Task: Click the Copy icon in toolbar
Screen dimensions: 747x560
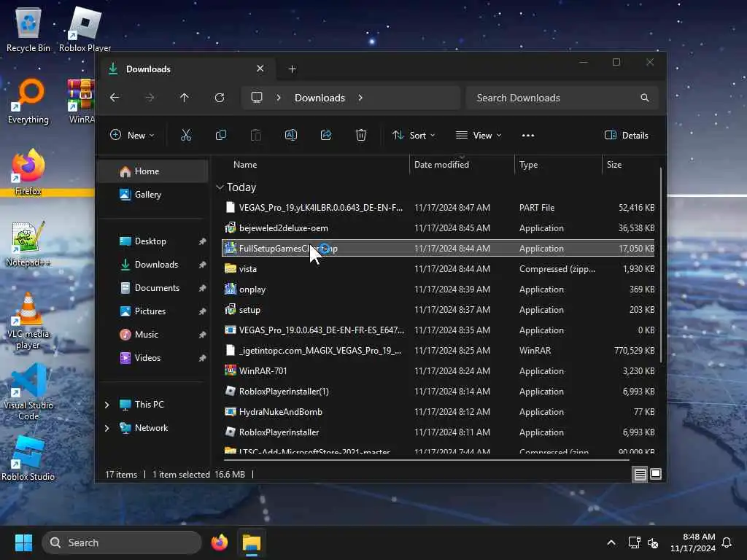Action: pyautogui.click(x=220, y=135)
